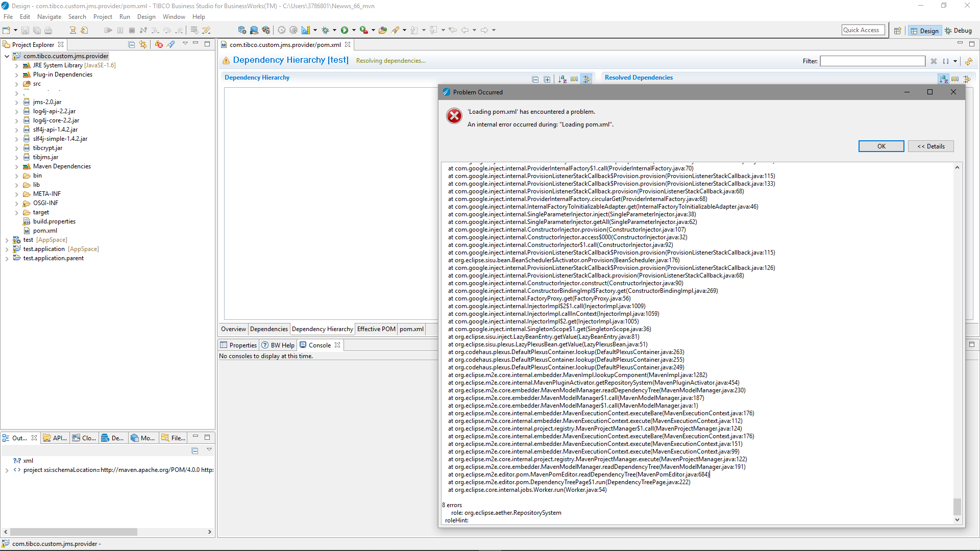Expand the Plug-in Dependencies node
Image resolution: width=980 pixels, height=551 pixels.
[x=16, y=74]
